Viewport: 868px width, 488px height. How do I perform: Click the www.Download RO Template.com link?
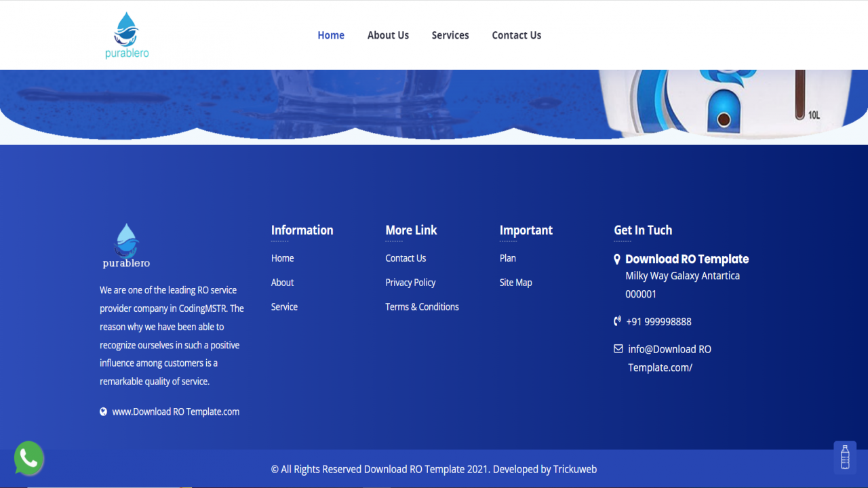tap(176, 411)
